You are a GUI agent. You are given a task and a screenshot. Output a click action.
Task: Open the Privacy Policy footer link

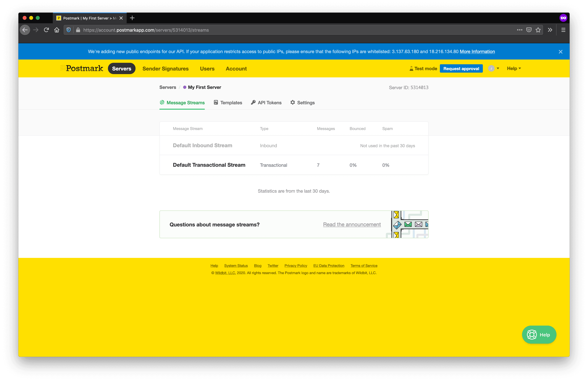click(x=296, y=265)
